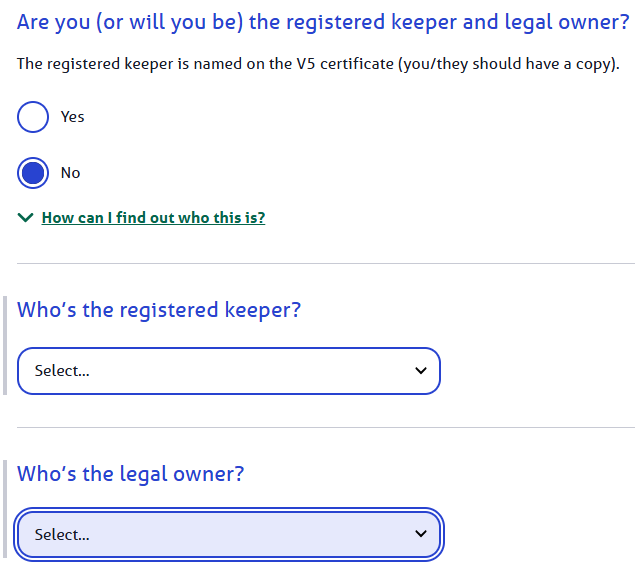Open the registered keeper dropdown

tap(228, 371)
